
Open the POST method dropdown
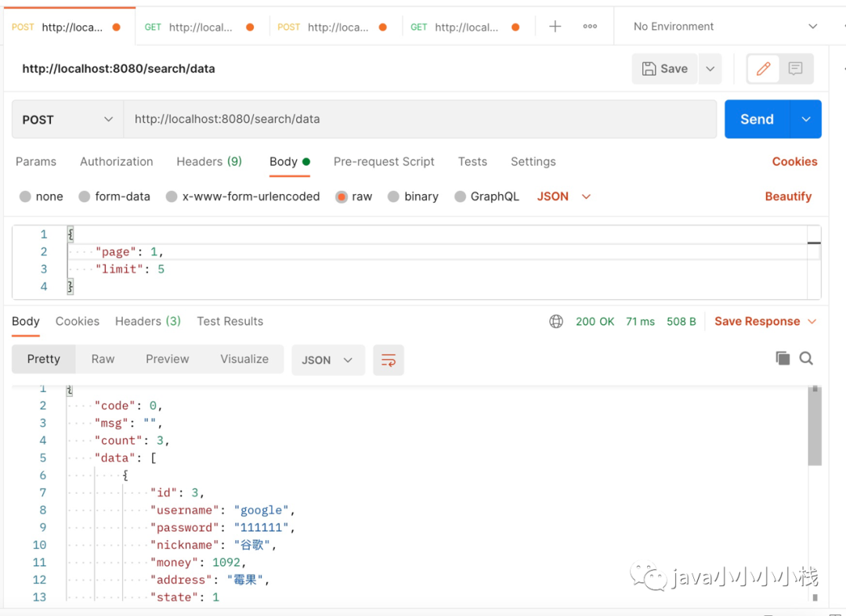click(x=67, y=119)
